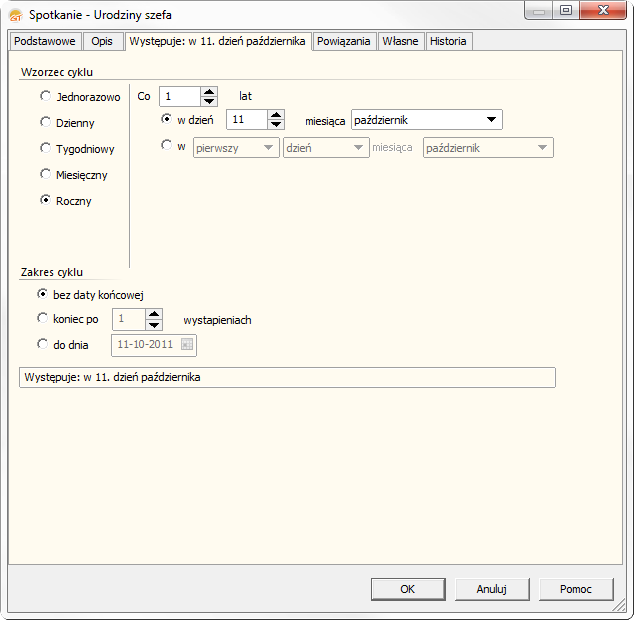
Task: Select the 'Tygodniowy' radio button
Action: (x=45, y=148)
